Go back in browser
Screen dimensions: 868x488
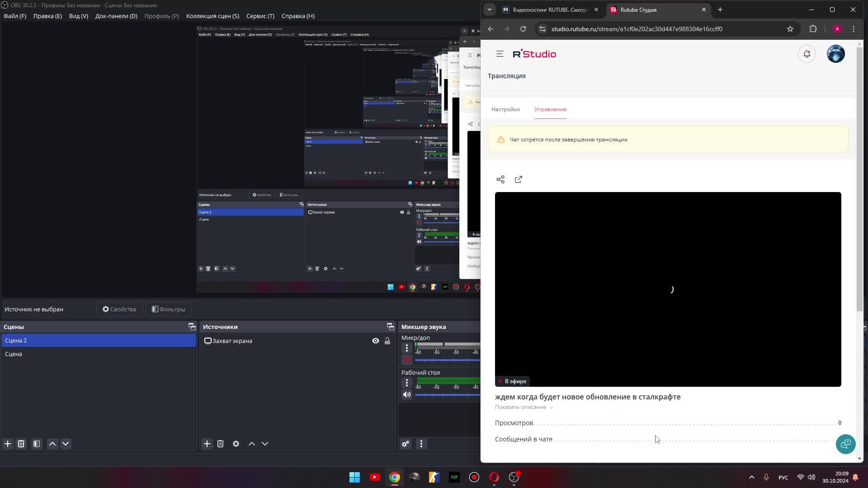point(491,29)
